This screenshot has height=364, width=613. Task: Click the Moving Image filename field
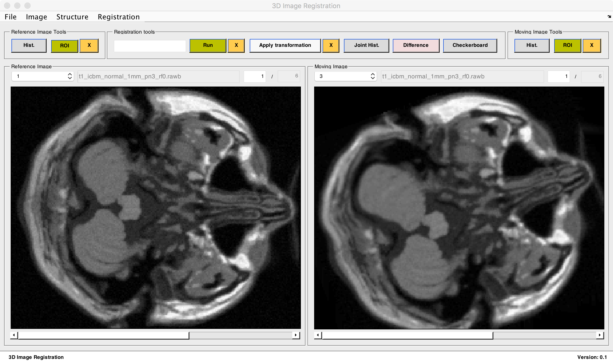click(462, 76)
